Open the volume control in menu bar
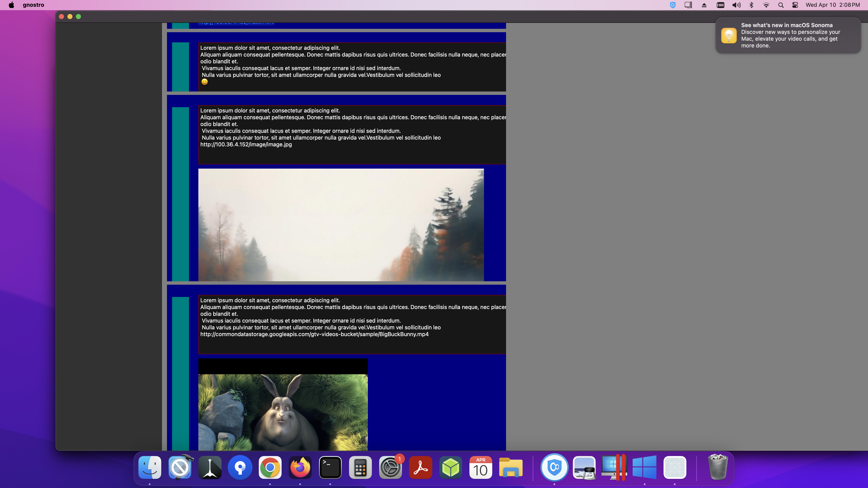868x488 pixels. 736,5
